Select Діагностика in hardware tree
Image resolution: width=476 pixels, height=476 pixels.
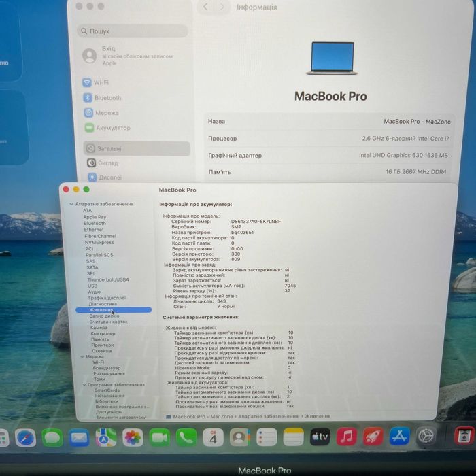click(103, 303)
